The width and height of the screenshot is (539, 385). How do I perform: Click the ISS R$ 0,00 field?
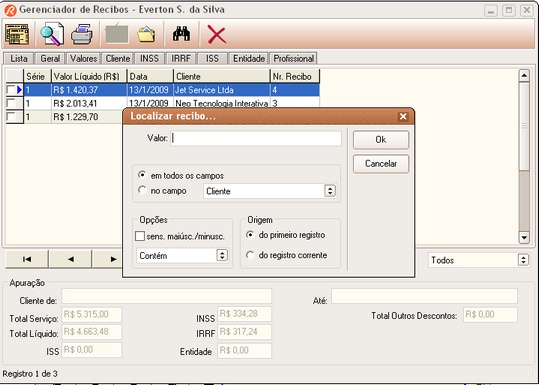(x=92, y=350)
